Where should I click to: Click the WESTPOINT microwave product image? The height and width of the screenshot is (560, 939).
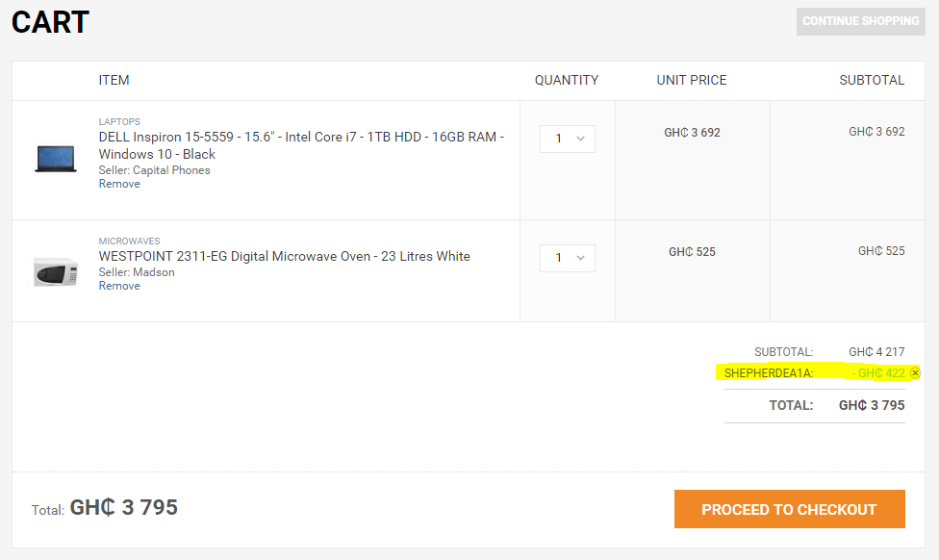pyautogui.click(x=55, y=272)
